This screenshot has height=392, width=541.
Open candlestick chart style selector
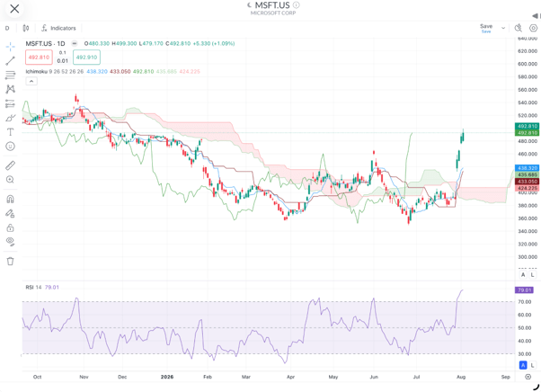(x=26, y=28)
